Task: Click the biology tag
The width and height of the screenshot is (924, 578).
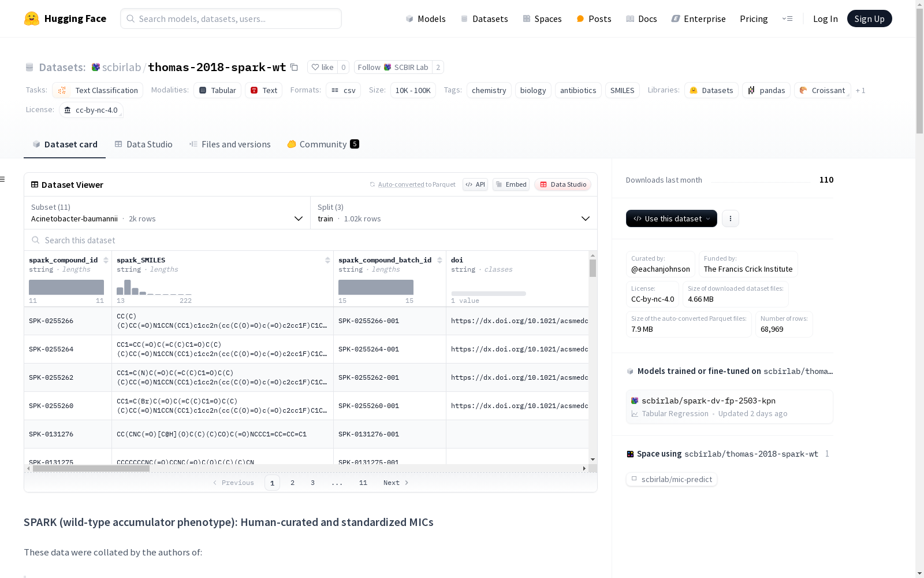Action: pyautogui.click(x=533, y=90)
